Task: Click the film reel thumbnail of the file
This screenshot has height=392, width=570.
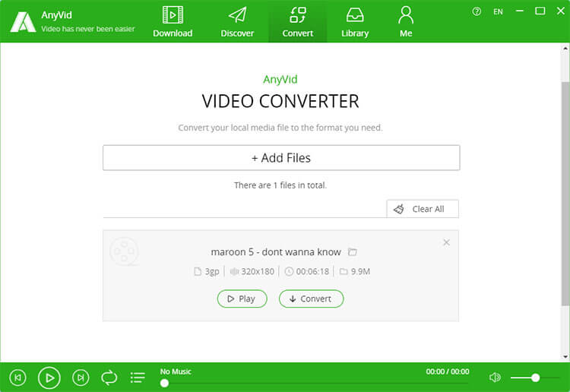Action: (x=124, y=251)
